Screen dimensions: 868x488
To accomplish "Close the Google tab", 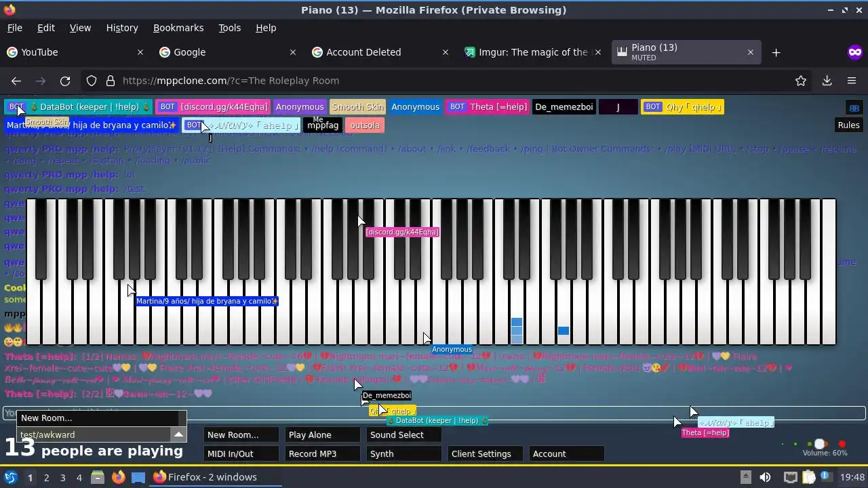I will click(293, 52).
